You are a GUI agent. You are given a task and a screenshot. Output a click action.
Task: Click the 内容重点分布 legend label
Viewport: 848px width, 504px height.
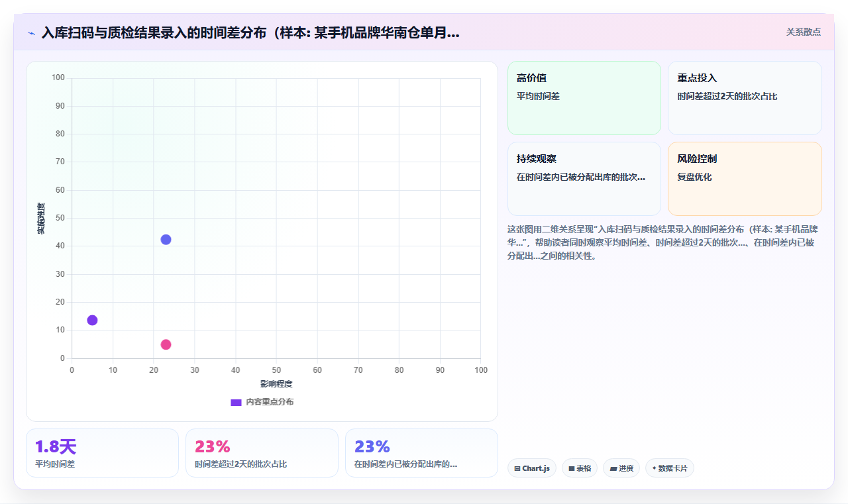coord(270,402)
